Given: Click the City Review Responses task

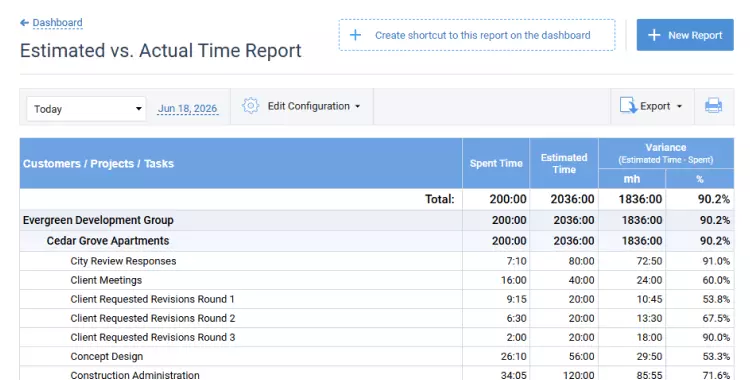Looking at the screenshot, I should (123, 261).
